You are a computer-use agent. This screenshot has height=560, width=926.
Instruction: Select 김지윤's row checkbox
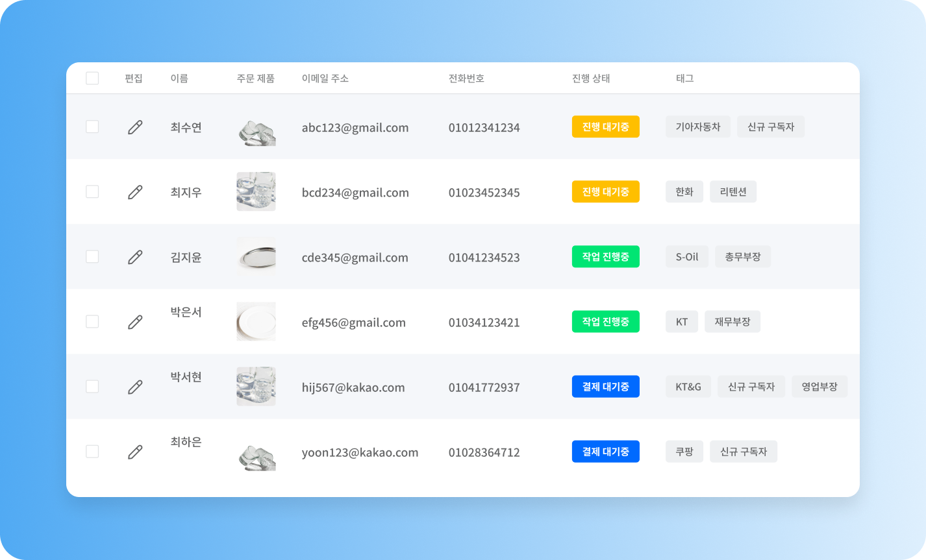[92, 256]
